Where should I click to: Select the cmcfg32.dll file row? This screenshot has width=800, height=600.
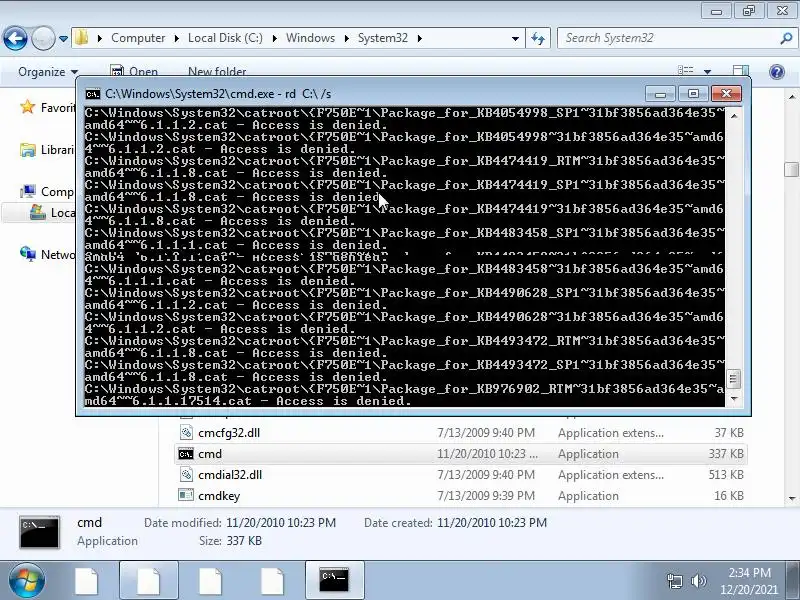(461, 433)
